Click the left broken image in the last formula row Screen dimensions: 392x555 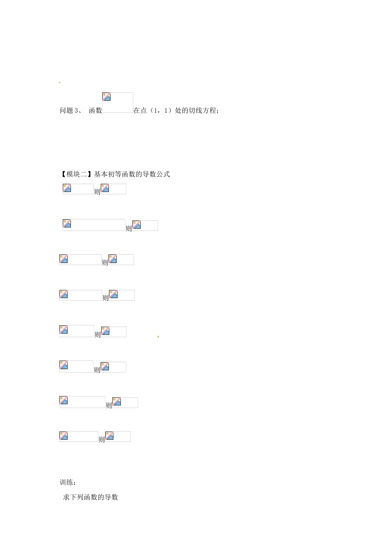click(x=78, y=436)
